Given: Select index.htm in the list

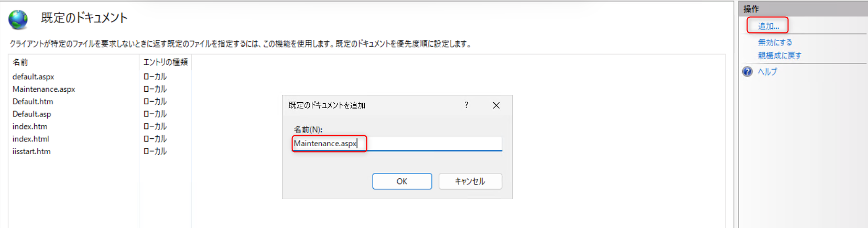Looking at the screenshot, I should click(30, 126).
